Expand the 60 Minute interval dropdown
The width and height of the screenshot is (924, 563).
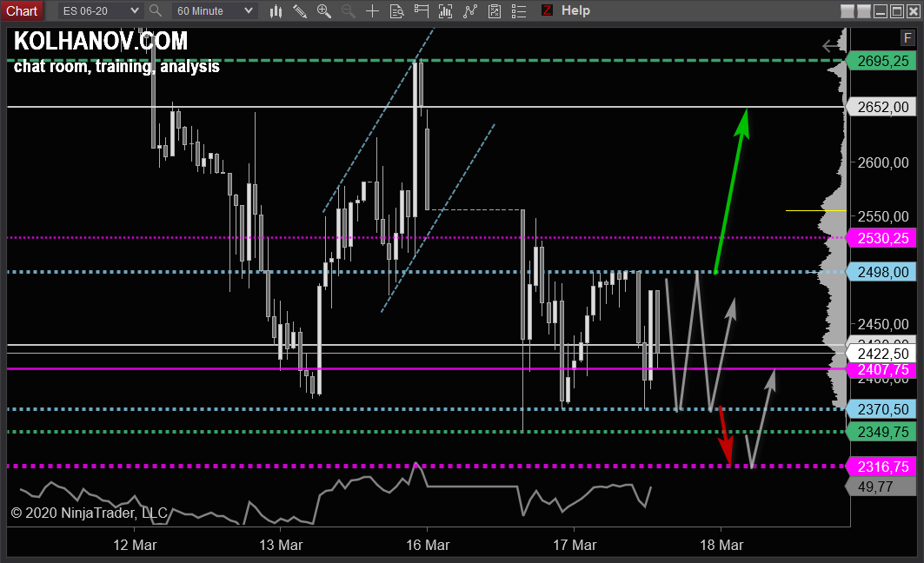[x=214, y=10]
